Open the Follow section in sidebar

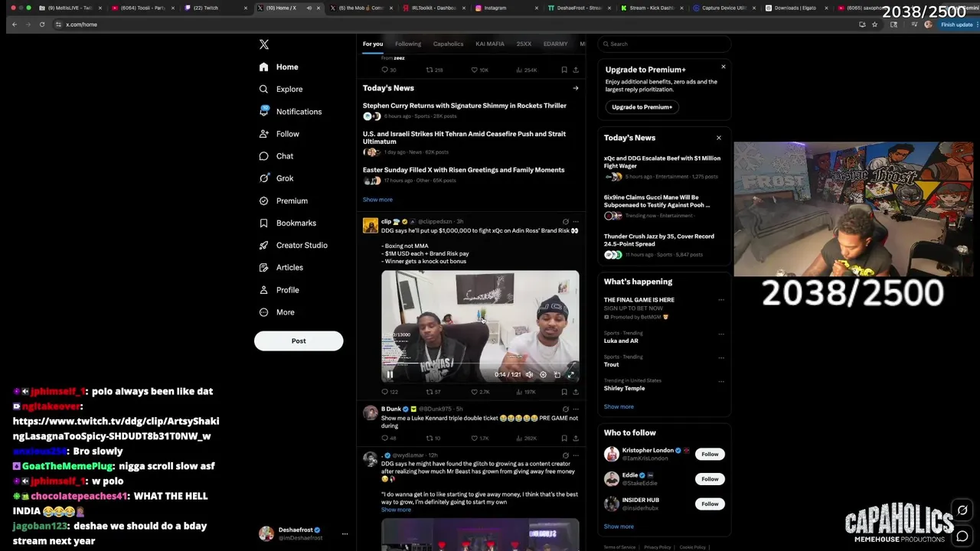279,134
